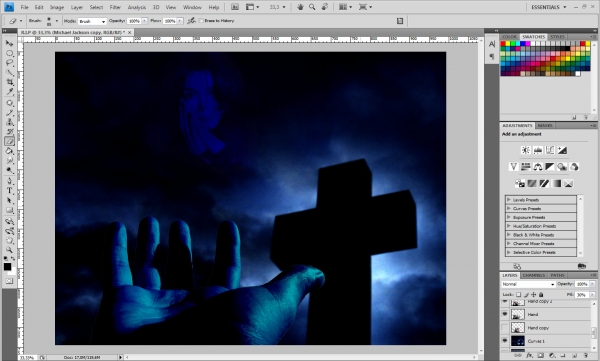This screenshot has height=361, width=600.
Task: Hide the Curves 1 layer
Action: [x=505, y=341]
